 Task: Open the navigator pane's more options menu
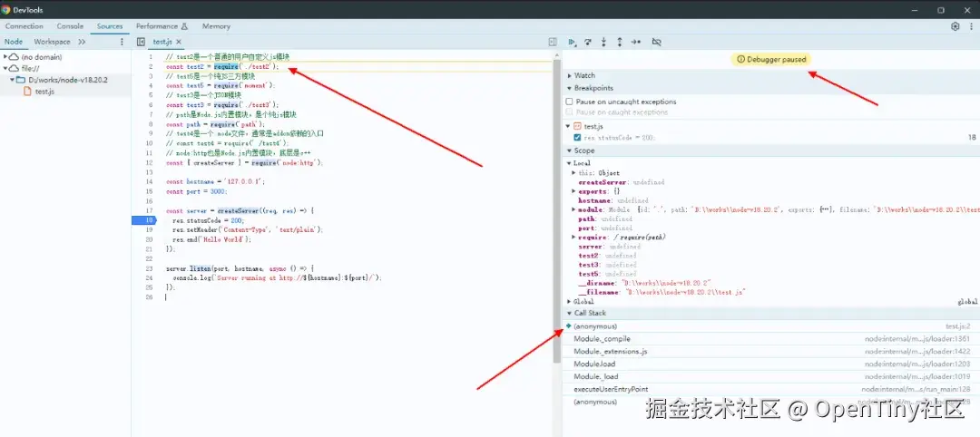click(x=122, y=42)
